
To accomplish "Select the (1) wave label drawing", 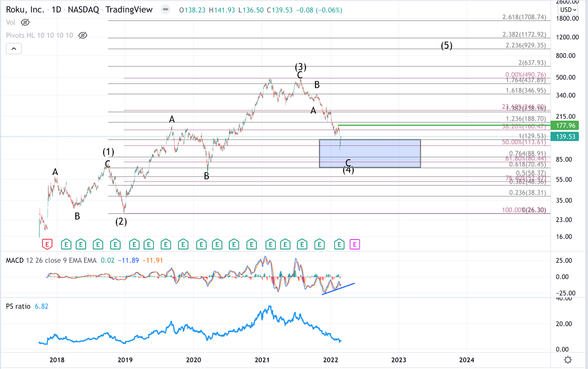I will pos(108,152).
